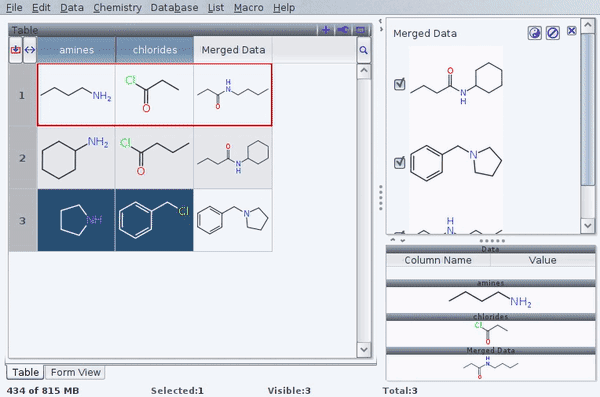
Task: Uncheck the cyclohexyl butanamide structure checkbox
Action: [x=399, y=84]
